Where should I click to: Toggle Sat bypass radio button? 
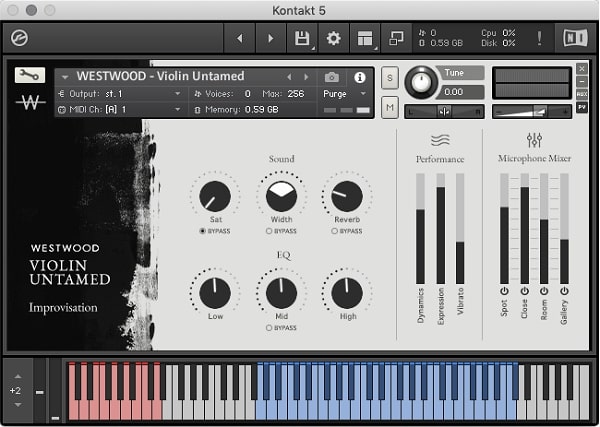pos(202,231)
